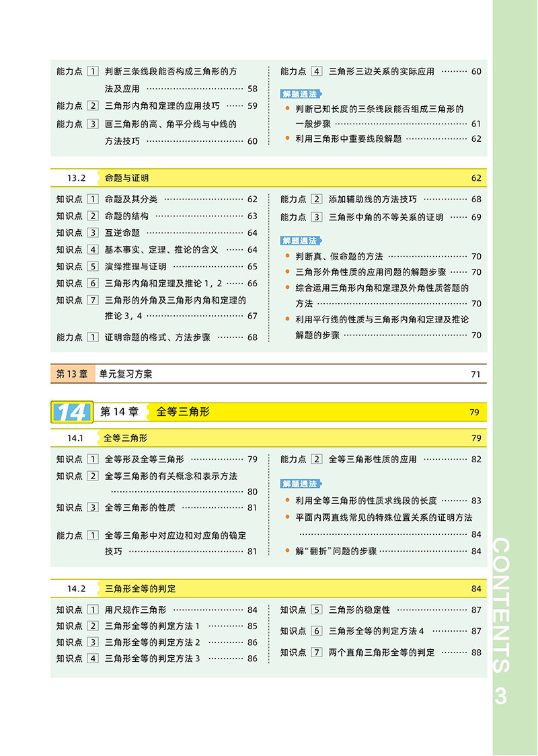This screenshot has height=756, width=538.
Task: Select '全等三角形中对应边和对应角的确定' entry
Action: 175,536
